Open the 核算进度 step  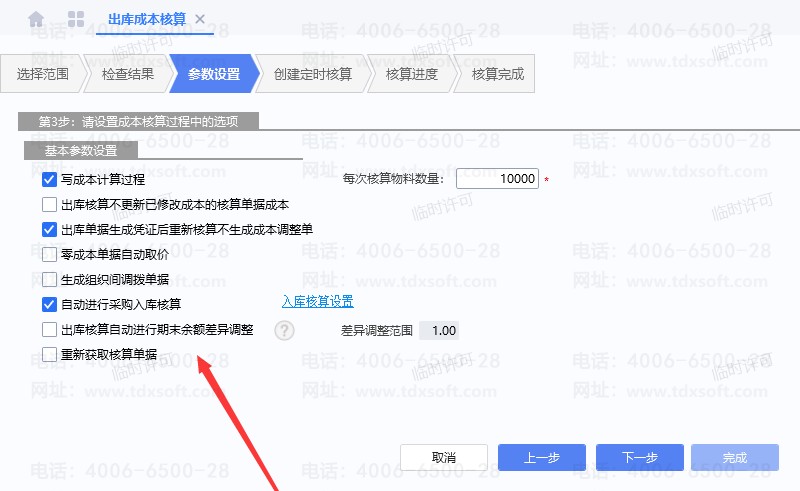tap(411, 74)
